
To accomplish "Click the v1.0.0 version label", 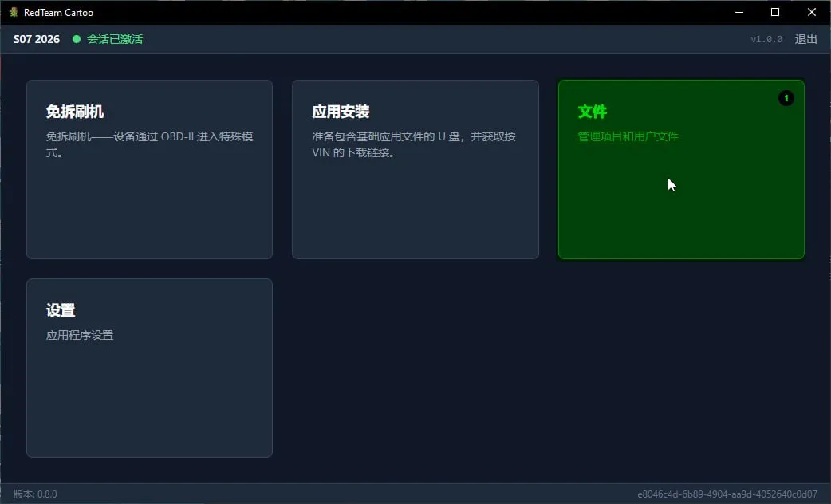I will click(766, 39).
